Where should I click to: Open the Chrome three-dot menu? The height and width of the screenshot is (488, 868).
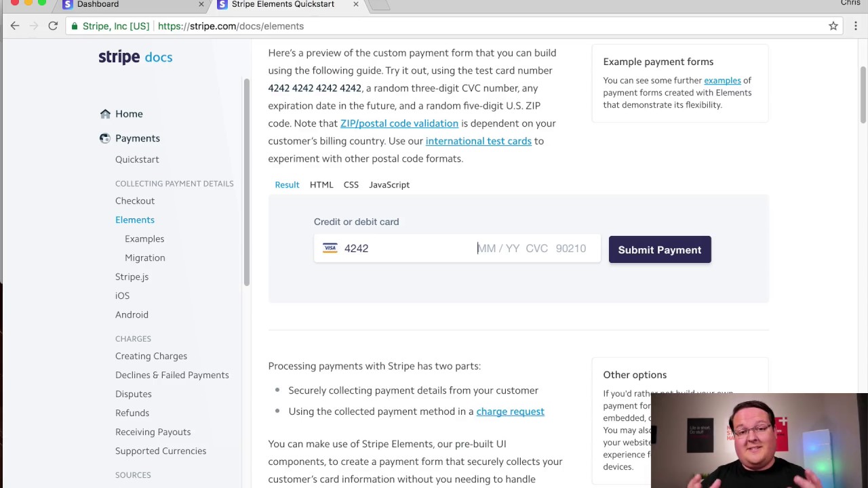tap(856, 26)
